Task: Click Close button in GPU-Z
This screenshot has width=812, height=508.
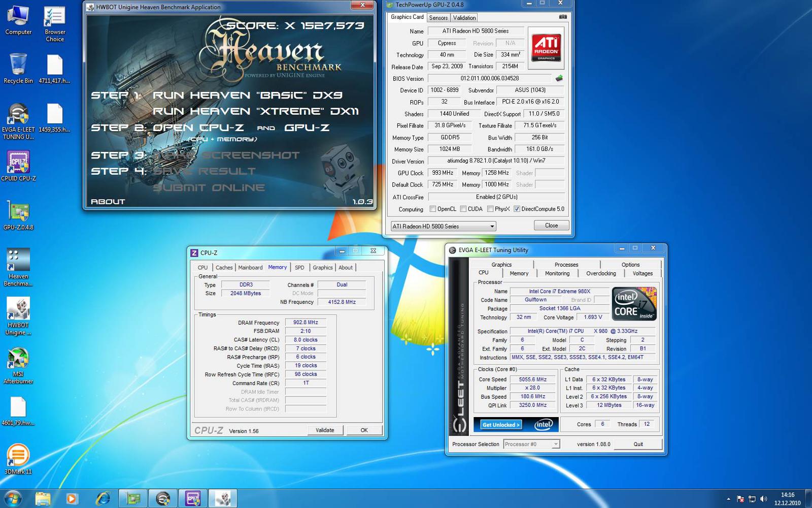Action: (x=551, y=226)
